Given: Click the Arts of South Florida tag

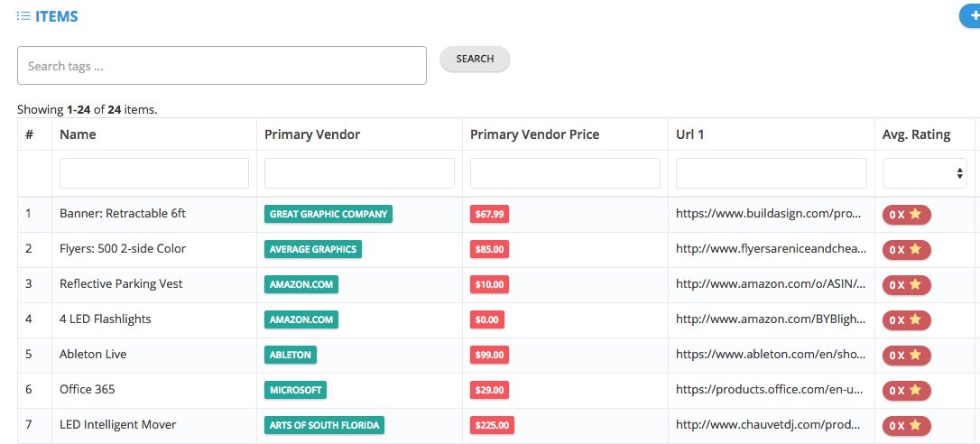Looking at the screenshot, I should (324, 425).
